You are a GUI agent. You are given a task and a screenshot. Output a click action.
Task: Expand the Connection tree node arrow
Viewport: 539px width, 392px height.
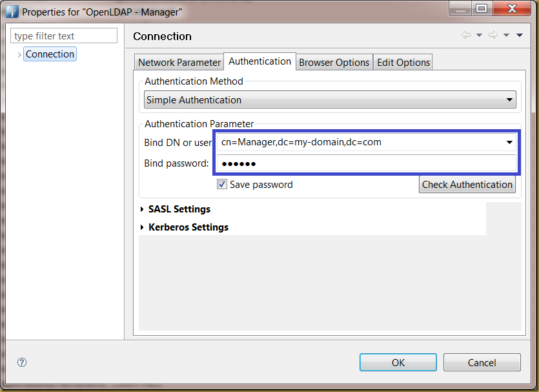tap(19, 54)
